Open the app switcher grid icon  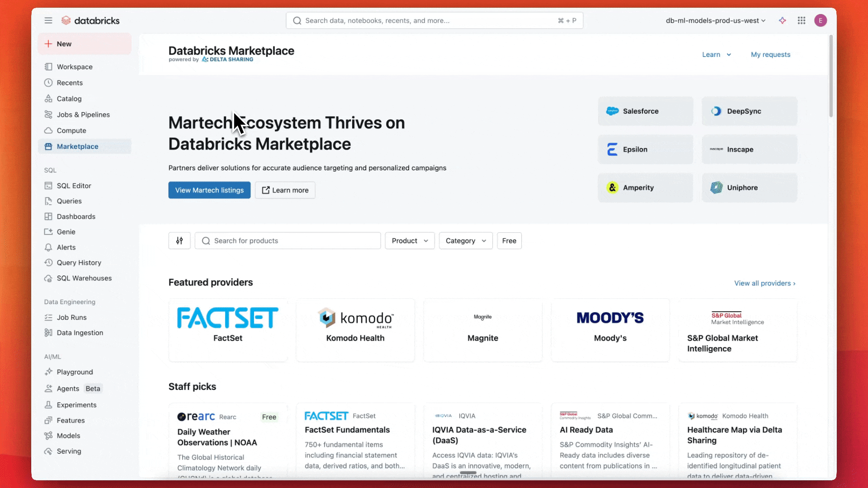[802, 20]
